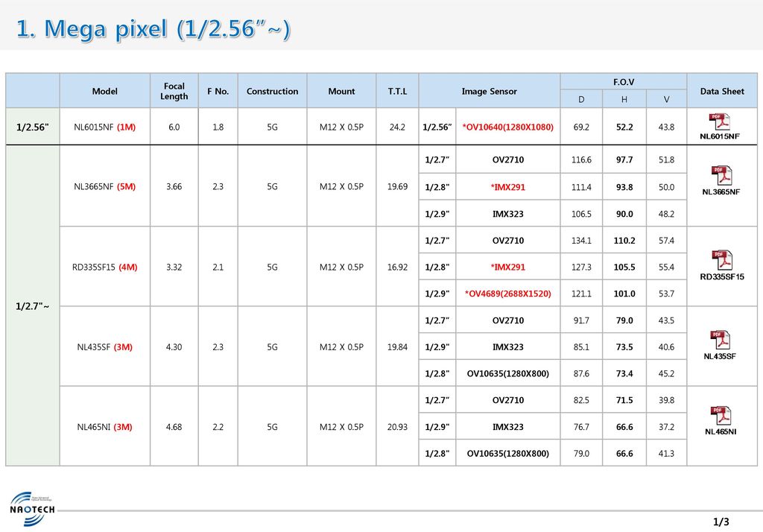The height and width of the screenshot is (532, 763).
Task: Click T.T.L value "16.92"
Action: (x=398, y=267)
